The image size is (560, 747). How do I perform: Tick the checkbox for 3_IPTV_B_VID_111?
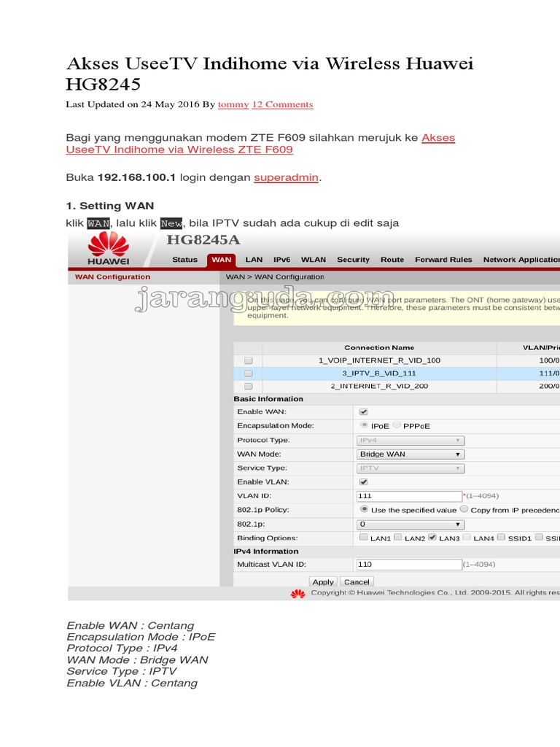tap(248, 373)
